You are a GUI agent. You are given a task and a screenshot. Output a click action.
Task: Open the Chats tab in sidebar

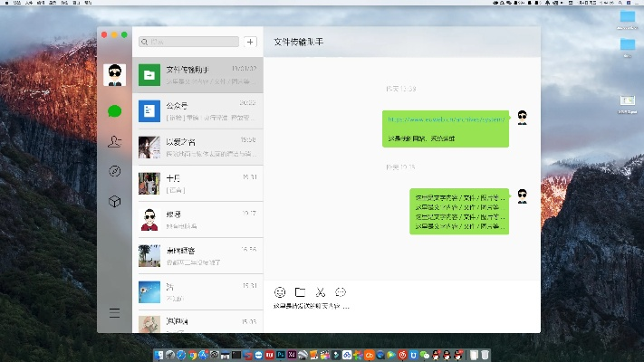[114, 111]
